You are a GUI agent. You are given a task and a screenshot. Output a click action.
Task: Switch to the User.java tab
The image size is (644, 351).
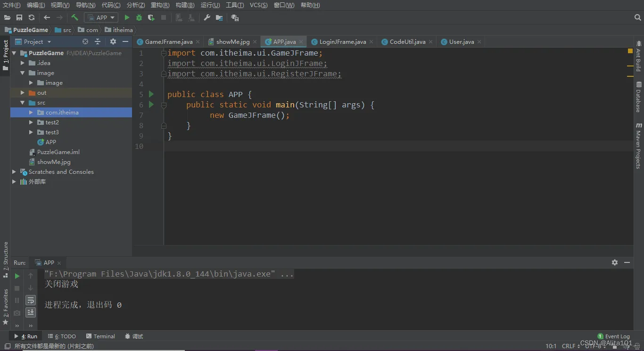pyautogui.click(x=462, y=42)
